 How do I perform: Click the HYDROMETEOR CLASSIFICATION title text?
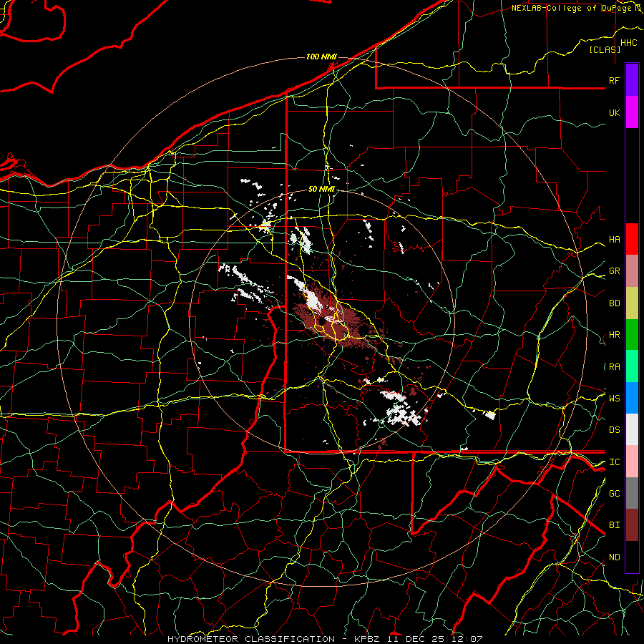251,639
